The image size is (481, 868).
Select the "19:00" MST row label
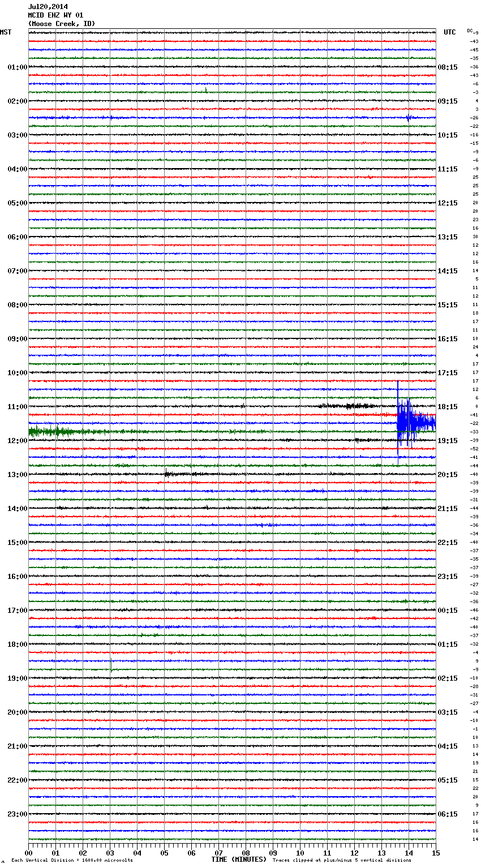click(x=18, y=678)
